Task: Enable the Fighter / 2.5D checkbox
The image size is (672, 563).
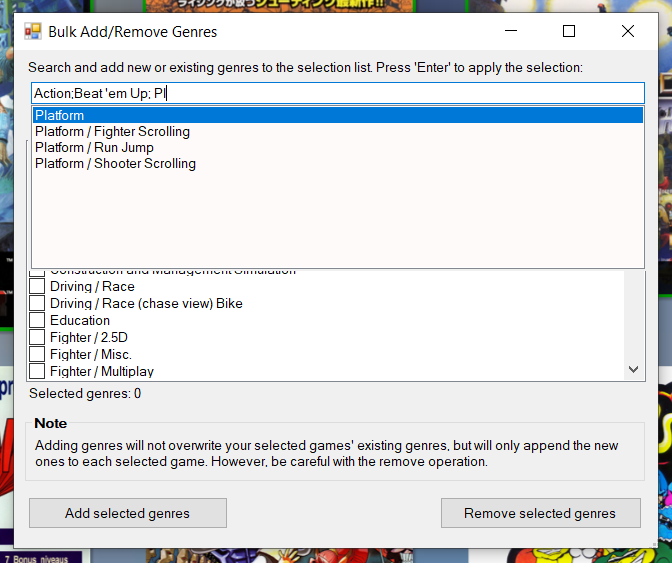Action: coord(37,337)
